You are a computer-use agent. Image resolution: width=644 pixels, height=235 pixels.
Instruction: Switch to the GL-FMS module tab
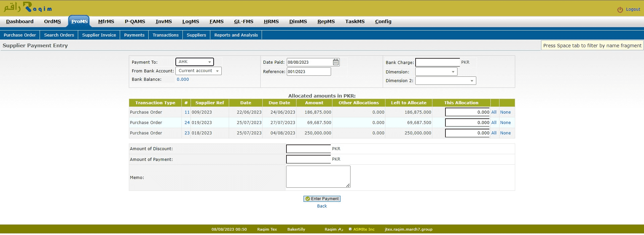244,21
